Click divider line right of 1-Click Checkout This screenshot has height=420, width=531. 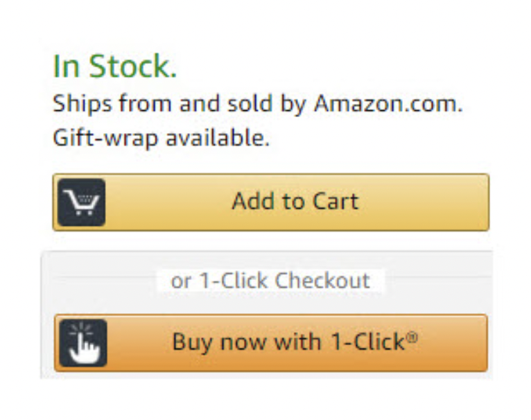tap(439, 277)
